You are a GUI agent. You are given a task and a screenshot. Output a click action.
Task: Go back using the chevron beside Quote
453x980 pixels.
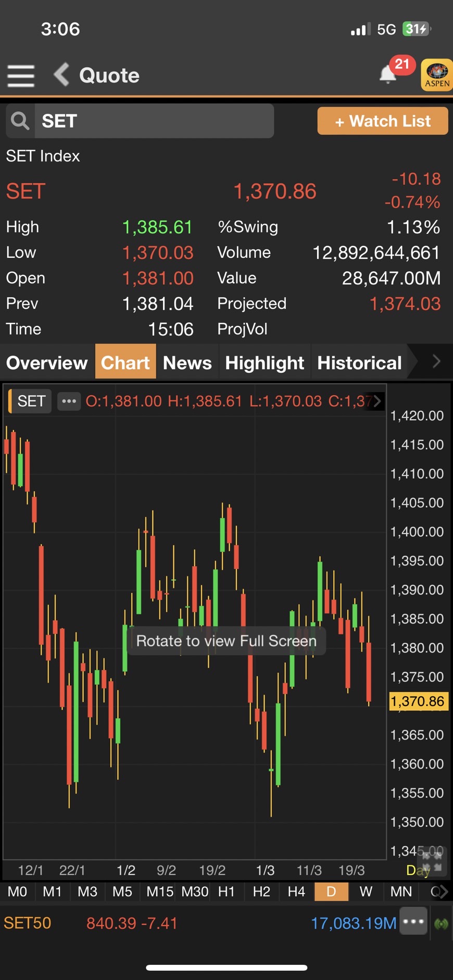click(x=61, y=74)
